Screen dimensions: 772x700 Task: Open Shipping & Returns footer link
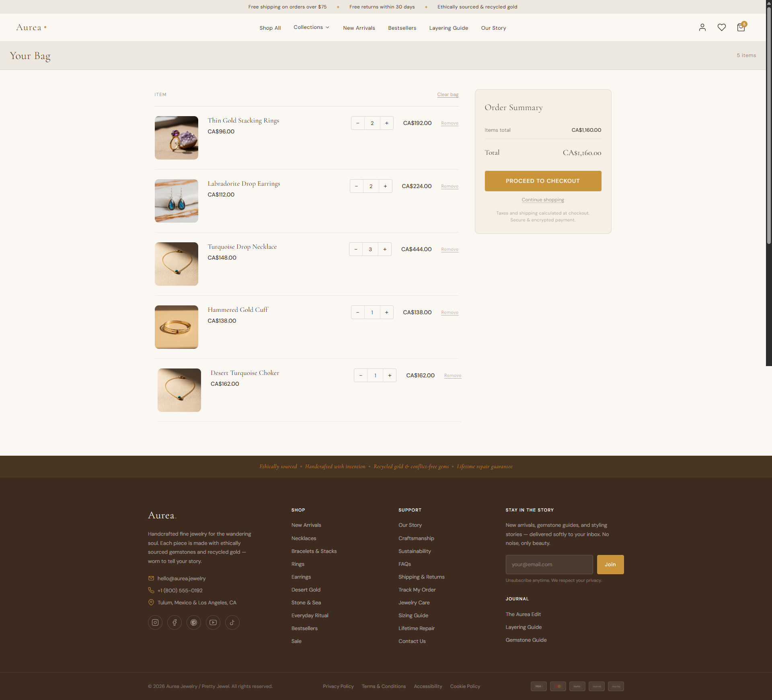[x=421, y=577]
